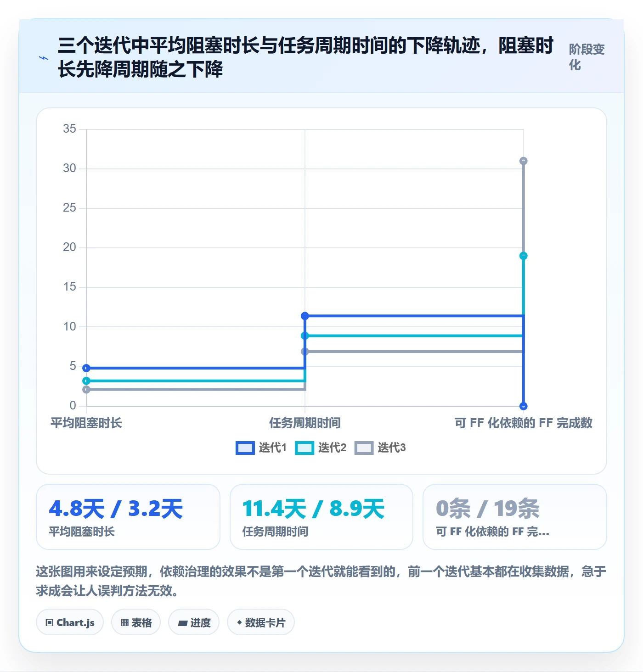Click the 迭代2 point at 平均阻塞时长
The height and width of the screenshot is (672, 643).
(86, 381)
